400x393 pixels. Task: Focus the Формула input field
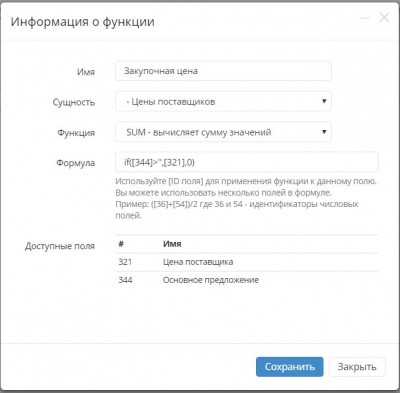(247, 162)
